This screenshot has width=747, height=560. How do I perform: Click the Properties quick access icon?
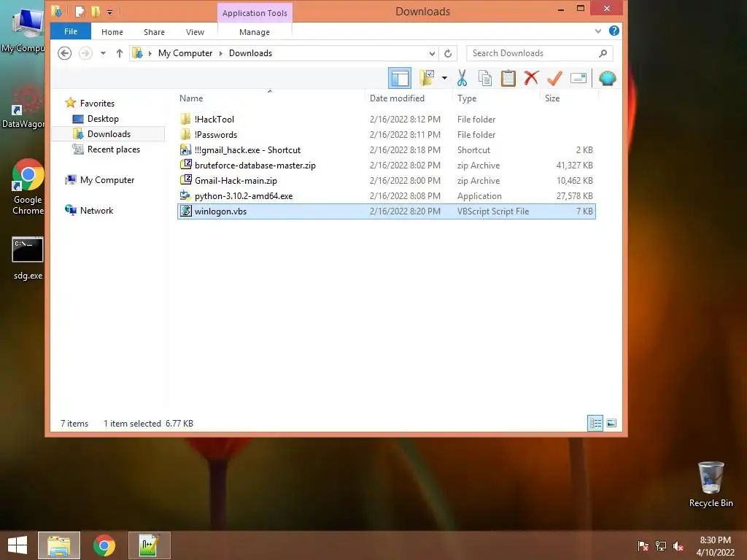point(80,12)
